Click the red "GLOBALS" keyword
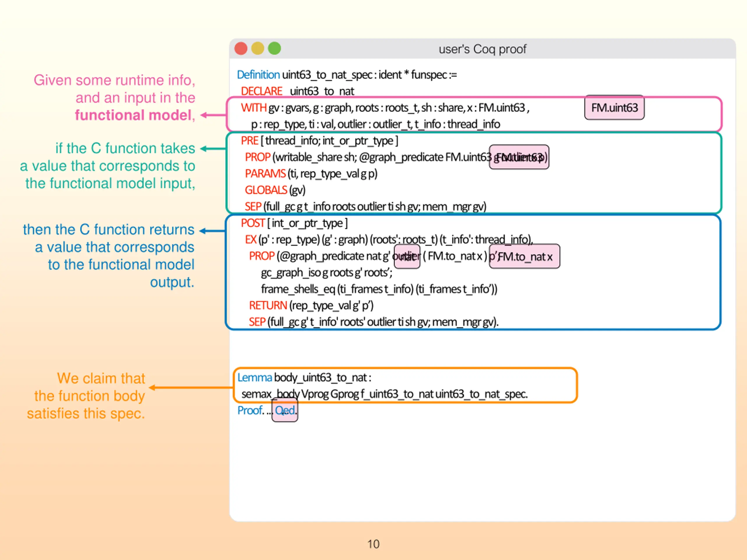The height and width of the screenshot is (560, 747). point(266,190)
